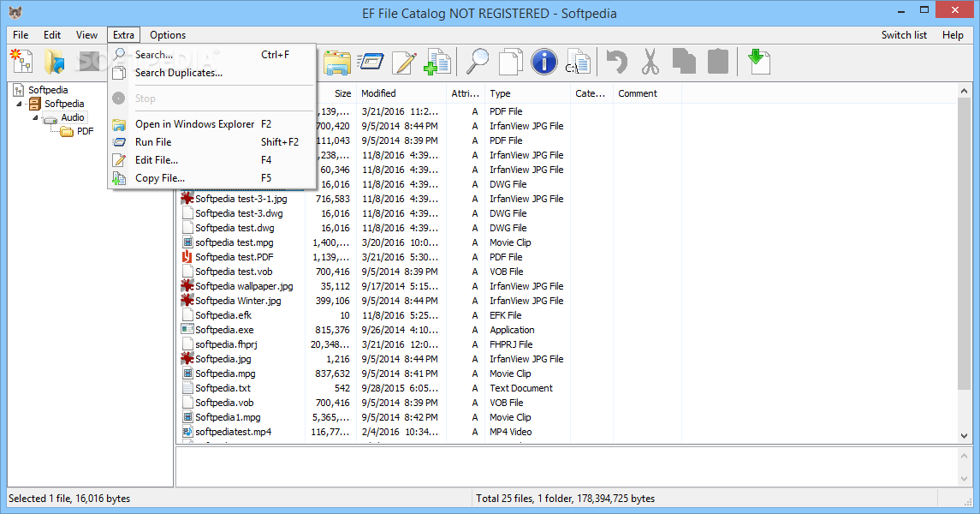The width and height of the screenshot is (980, 514).
Task: Select the PDF folder tree item
Action: (85, 131)
